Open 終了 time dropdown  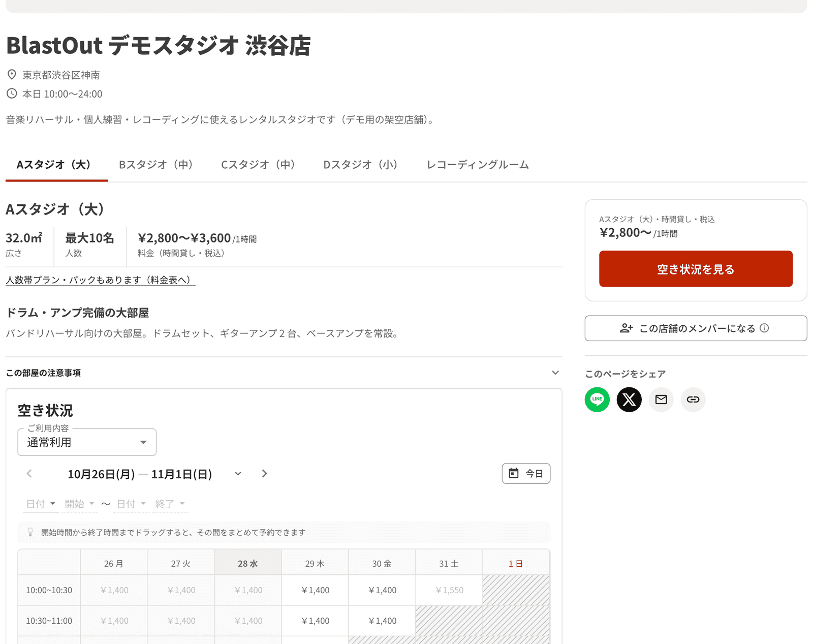pyautogui.click(x=170, y=504)
